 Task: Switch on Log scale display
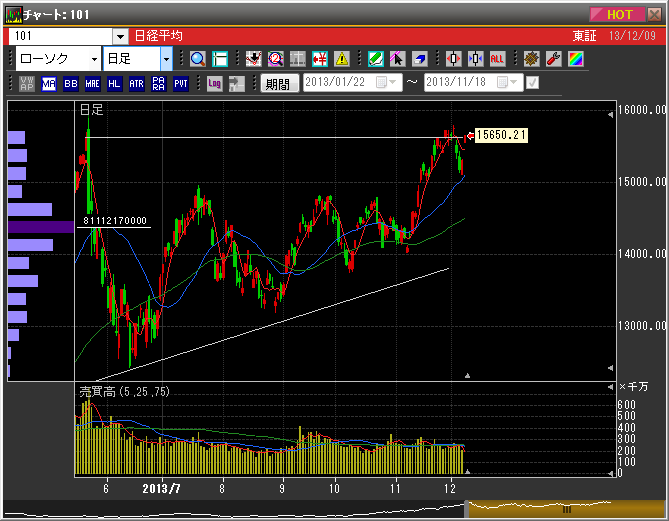coord(215,84)
